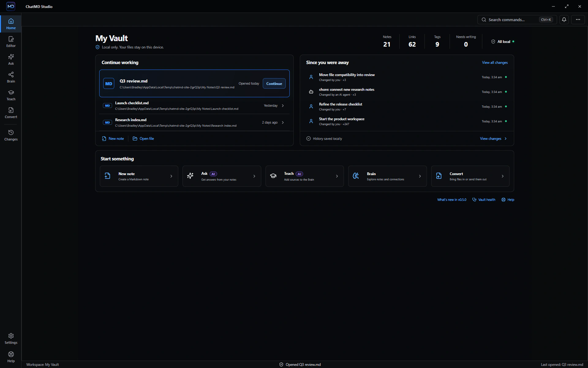Viewport: 588px width, 368px height.
Task: Open the three-dot more options menu
Action: click(x=578, y=20)
